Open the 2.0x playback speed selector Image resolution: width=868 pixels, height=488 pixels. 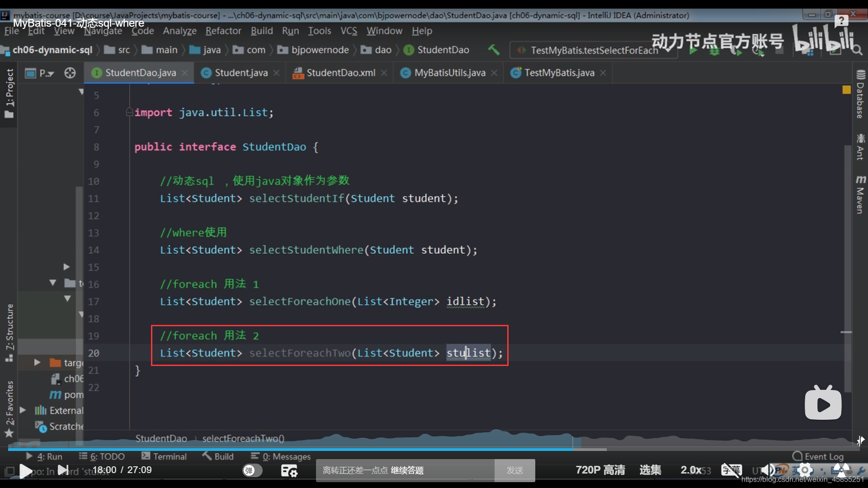pyautogui.click(x=691, y=470)
